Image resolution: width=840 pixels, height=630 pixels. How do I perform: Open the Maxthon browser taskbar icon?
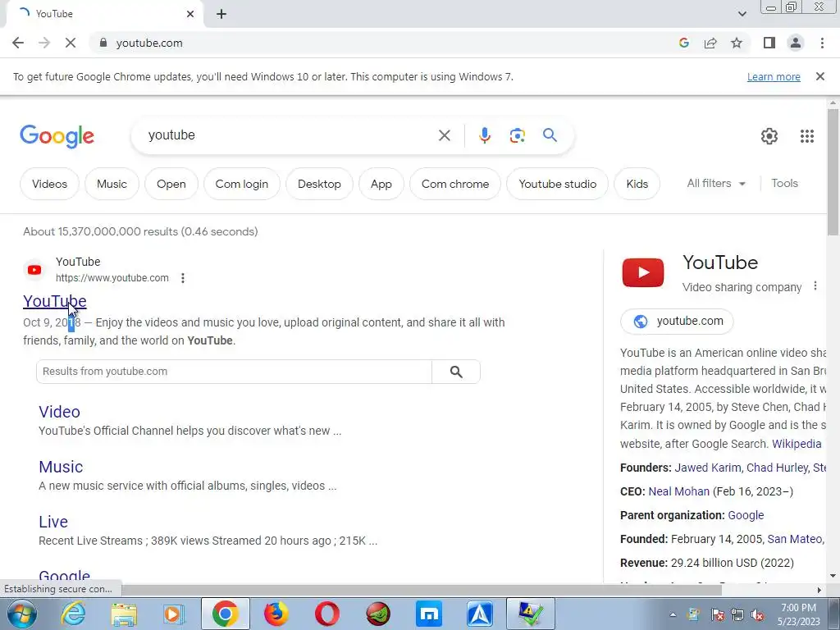click(x=429, y=614)
